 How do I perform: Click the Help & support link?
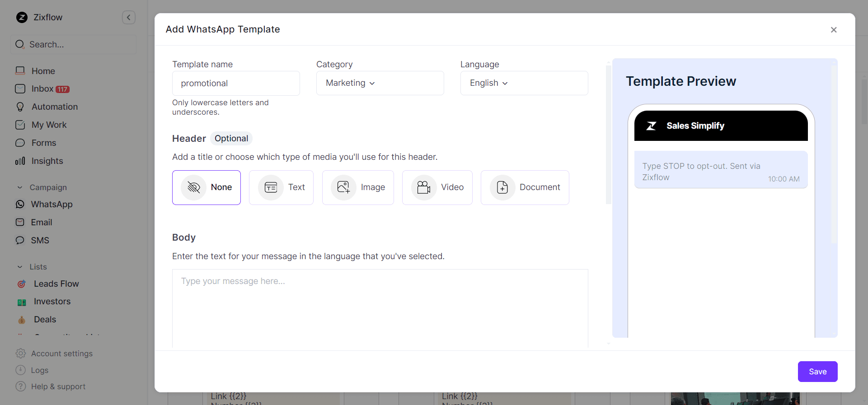click(58, 386)
